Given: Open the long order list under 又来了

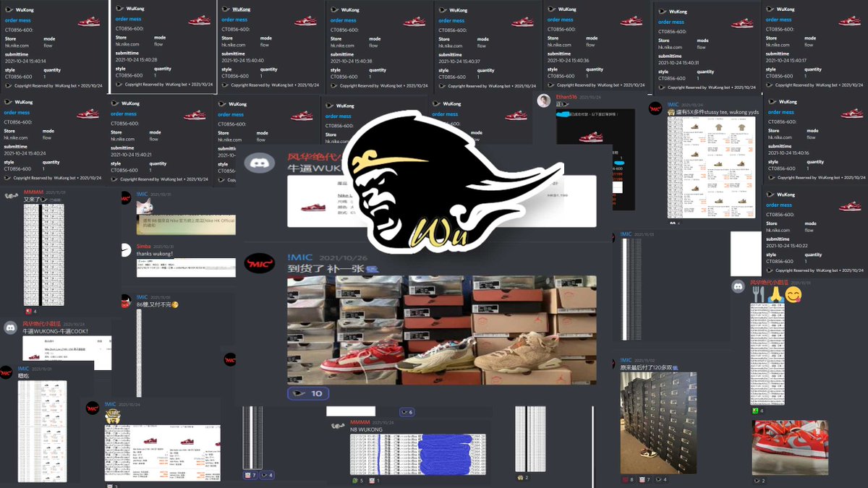Looking at the screenshot, I should 43,254.
